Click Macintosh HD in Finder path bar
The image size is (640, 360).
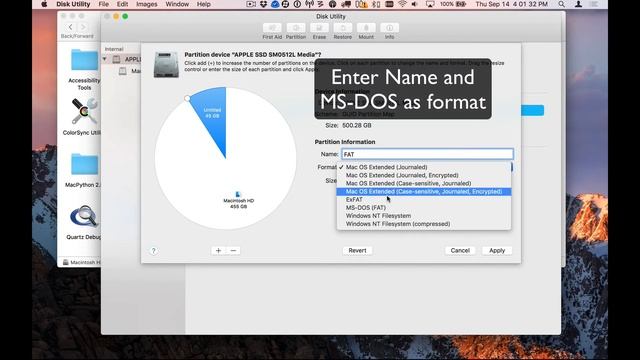(81, 262)
